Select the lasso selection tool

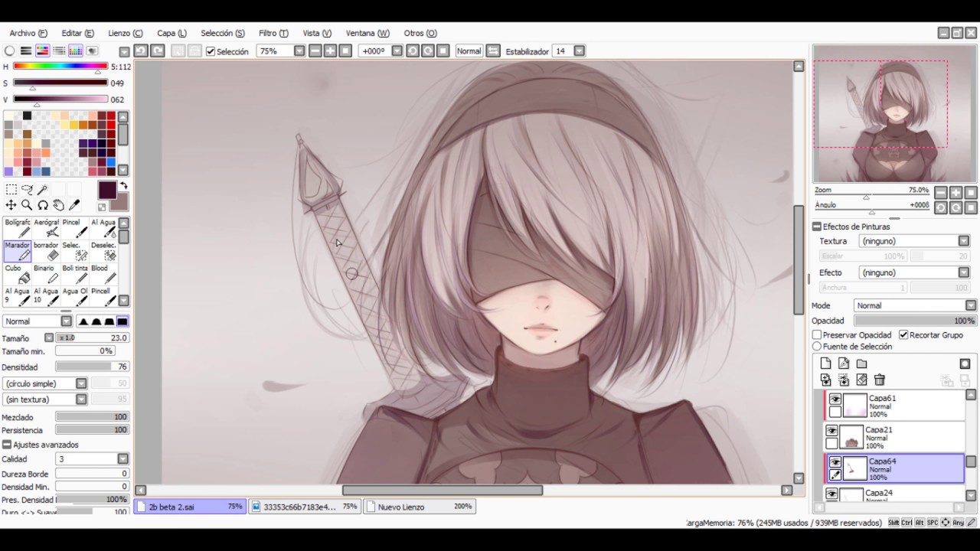pos(27,189)
